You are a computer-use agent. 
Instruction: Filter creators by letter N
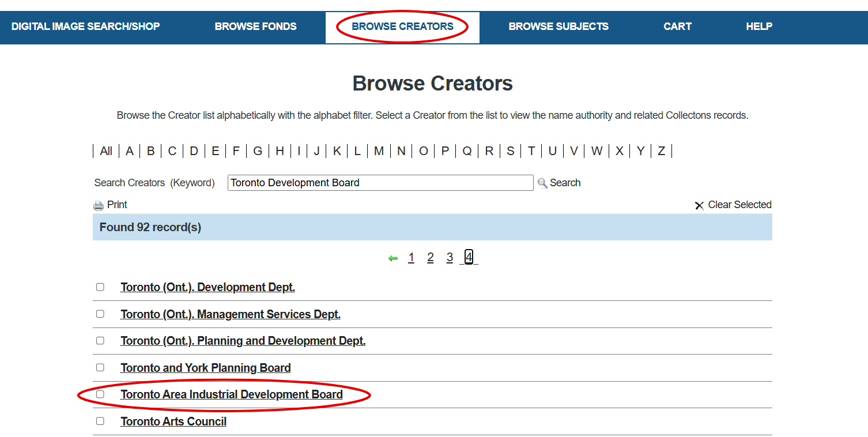pos(401,151)
